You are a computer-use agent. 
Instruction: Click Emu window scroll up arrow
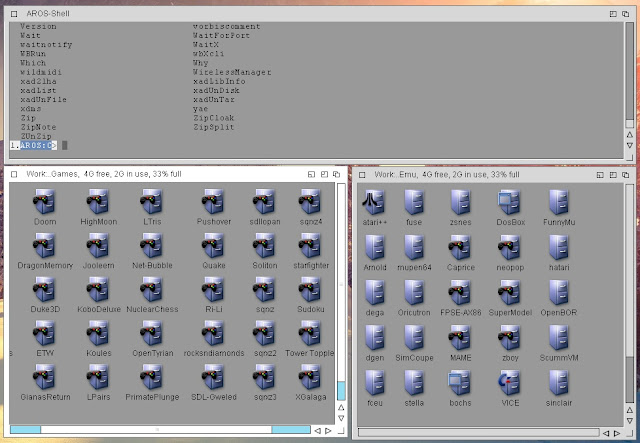tap(629, 410)
